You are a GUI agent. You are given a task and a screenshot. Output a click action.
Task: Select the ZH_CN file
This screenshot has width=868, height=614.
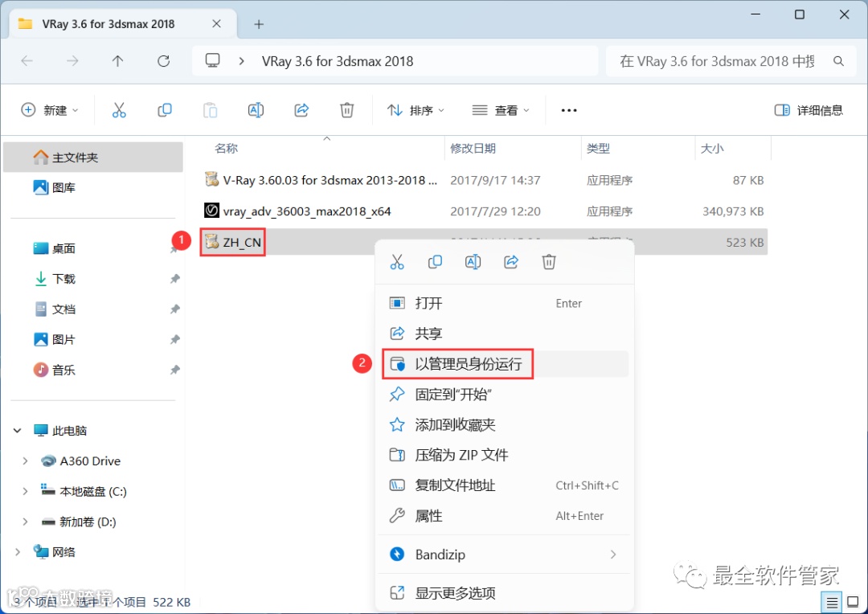233,242
